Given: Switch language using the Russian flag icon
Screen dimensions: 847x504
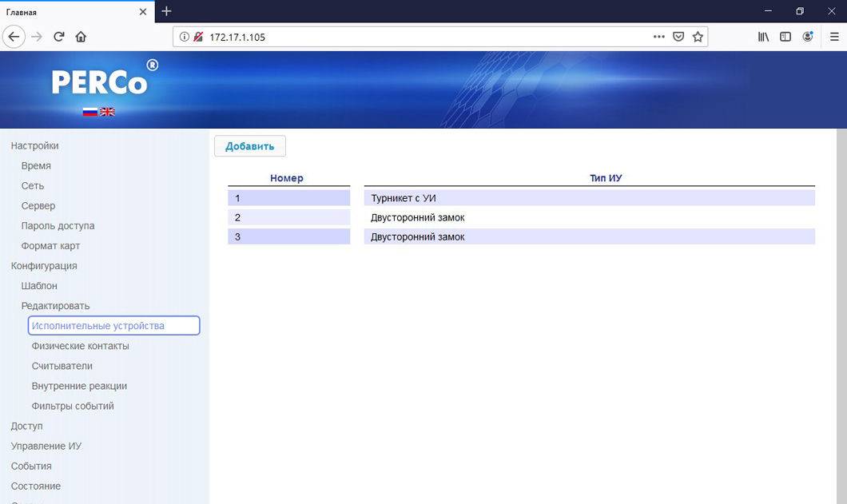Looking at the screenshot, I should (x=90, y=112).
